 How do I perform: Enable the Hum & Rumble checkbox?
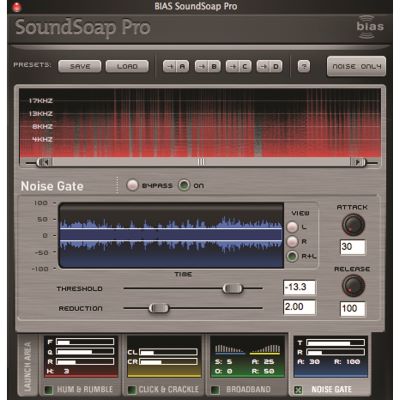click(49, 389)
